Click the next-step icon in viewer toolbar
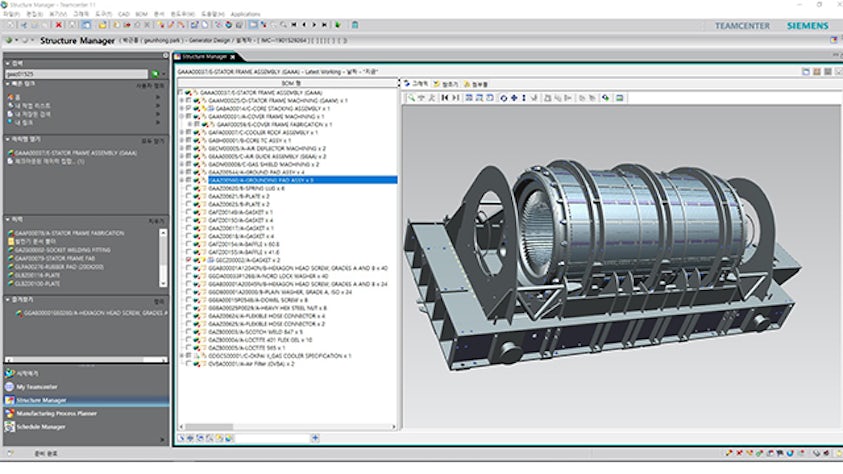Image resolution: width=843 pixels, height=474 pixels. [x=455, y=98]
